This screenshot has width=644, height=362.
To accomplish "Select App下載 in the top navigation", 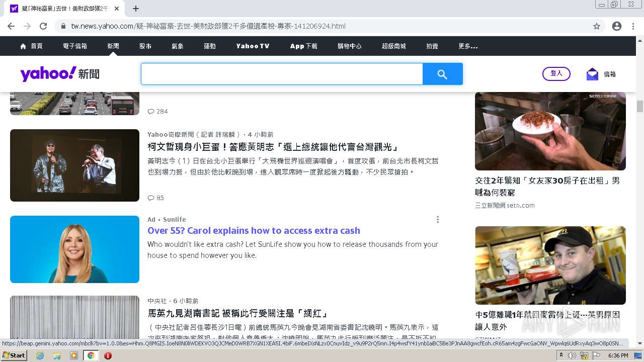I will pyautogui.click(x=304, y=46).
